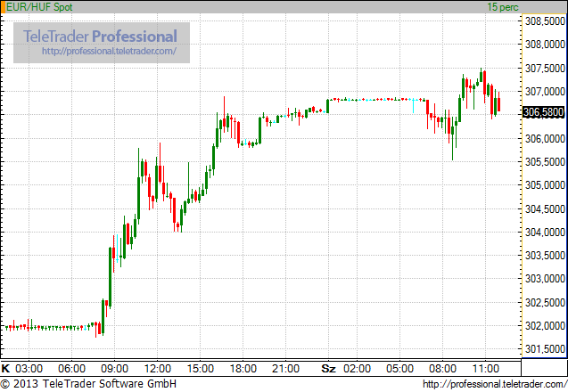Open the professional.teletrader.com link in footer
The width and height of the screenshot is (568, 392).
point(495,384)
